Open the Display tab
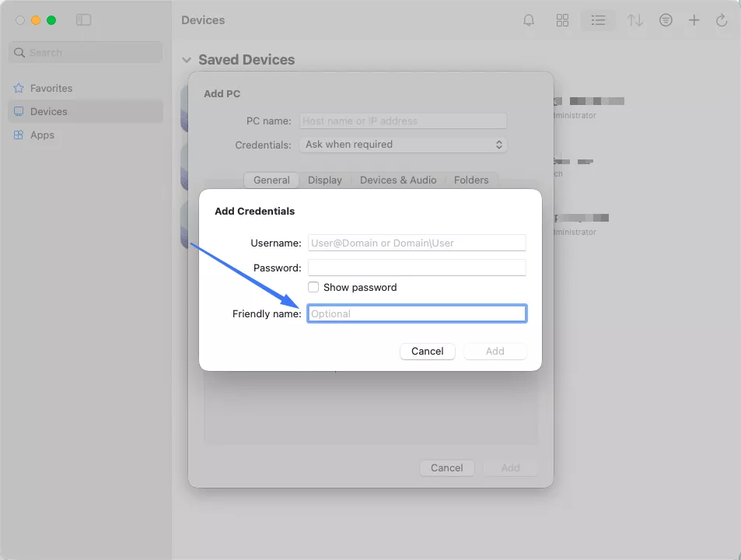The width and height of the screenshot is (741, 560). [324, 180]
